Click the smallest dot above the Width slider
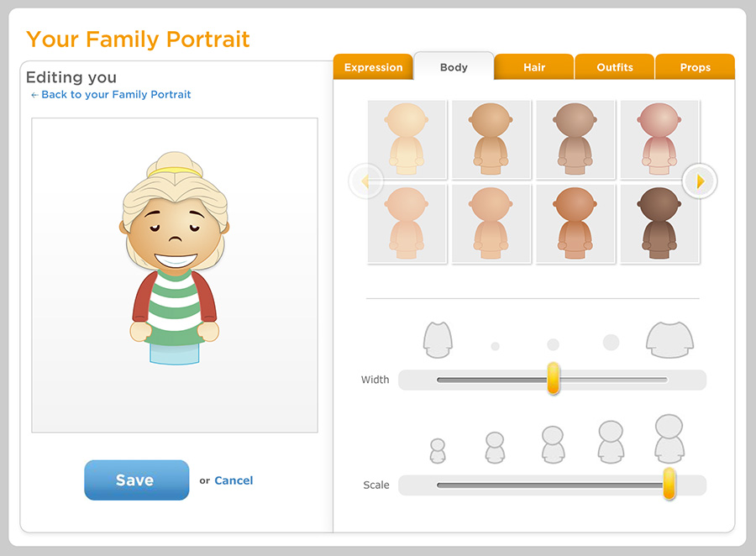This screenshot has width=756, height=556. (x=495, y=346)
